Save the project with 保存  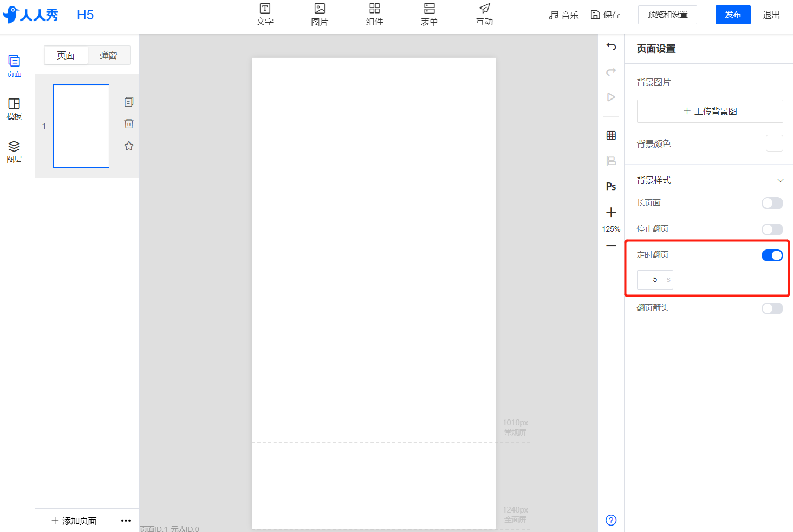[x=606, y=15]
